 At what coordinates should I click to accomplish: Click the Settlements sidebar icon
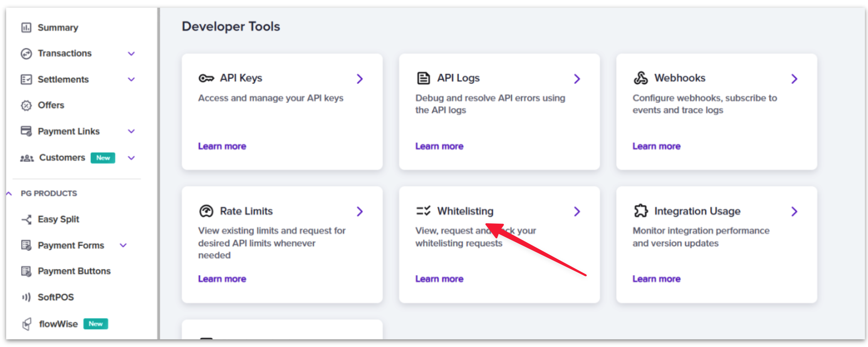[x=26, y=79]
